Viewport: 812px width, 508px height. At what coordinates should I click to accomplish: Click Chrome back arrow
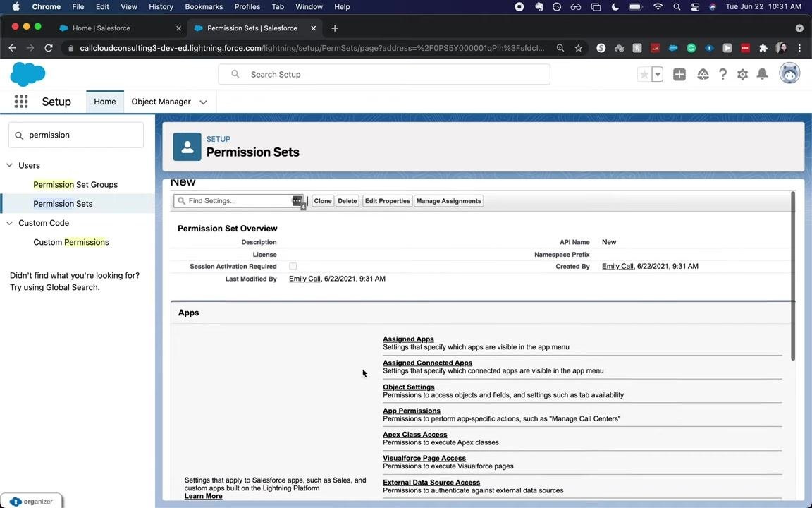13,48
